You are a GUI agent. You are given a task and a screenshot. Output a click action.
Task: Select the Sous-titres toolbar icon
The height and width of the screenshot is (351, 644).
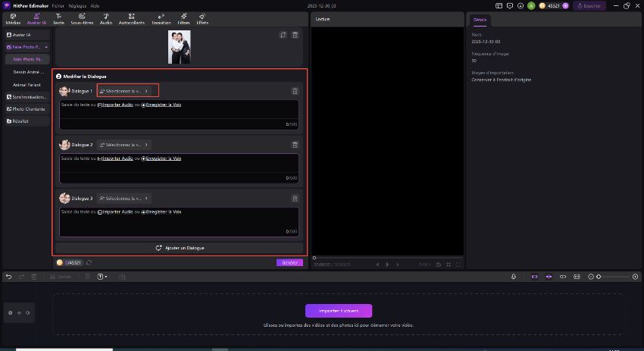[80, 19]
